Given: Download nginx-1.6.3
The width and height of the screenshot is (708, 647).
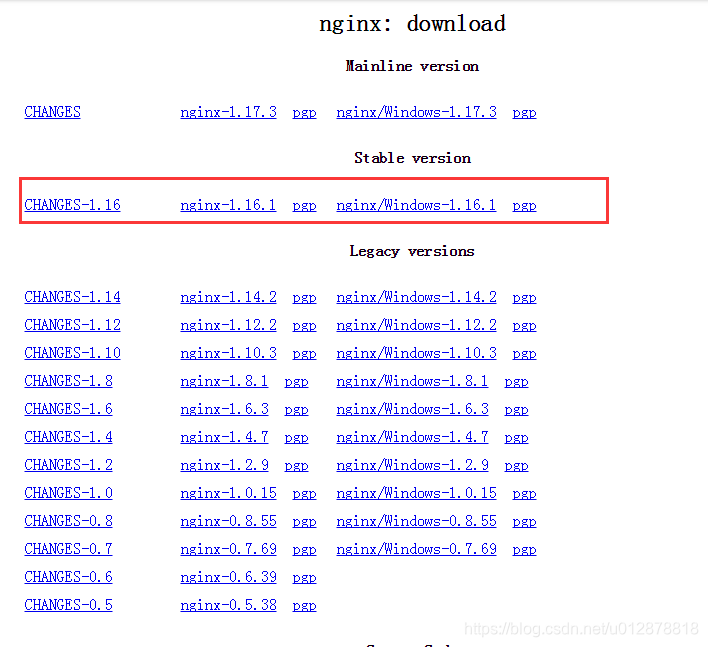Looking at the screenshot, I should pos(224,409).
